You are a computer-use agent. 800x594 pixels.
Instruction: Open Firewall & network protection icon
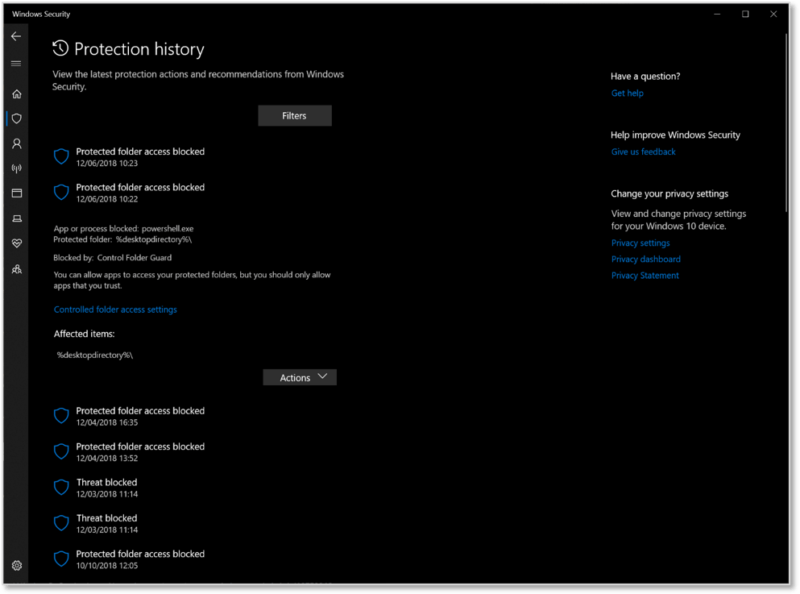17,168
